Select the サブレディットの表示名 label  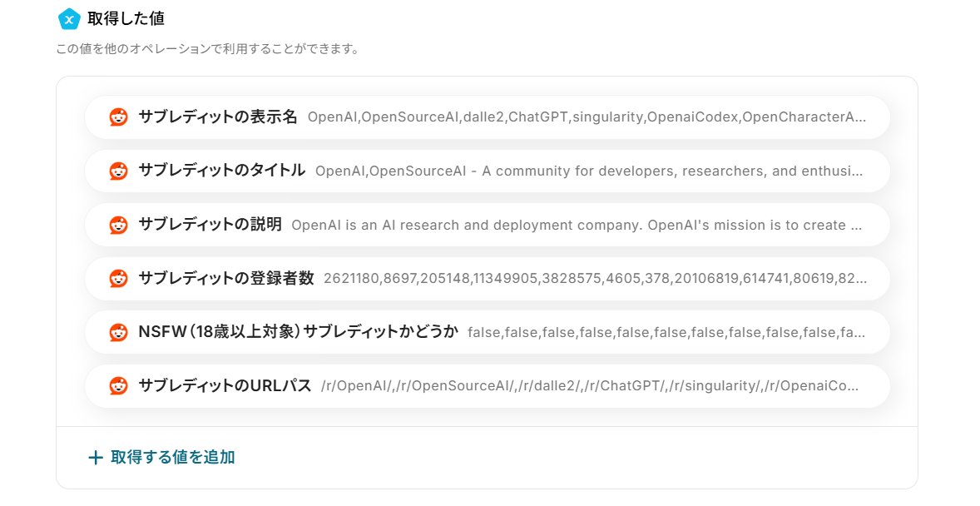coord(217,117)
